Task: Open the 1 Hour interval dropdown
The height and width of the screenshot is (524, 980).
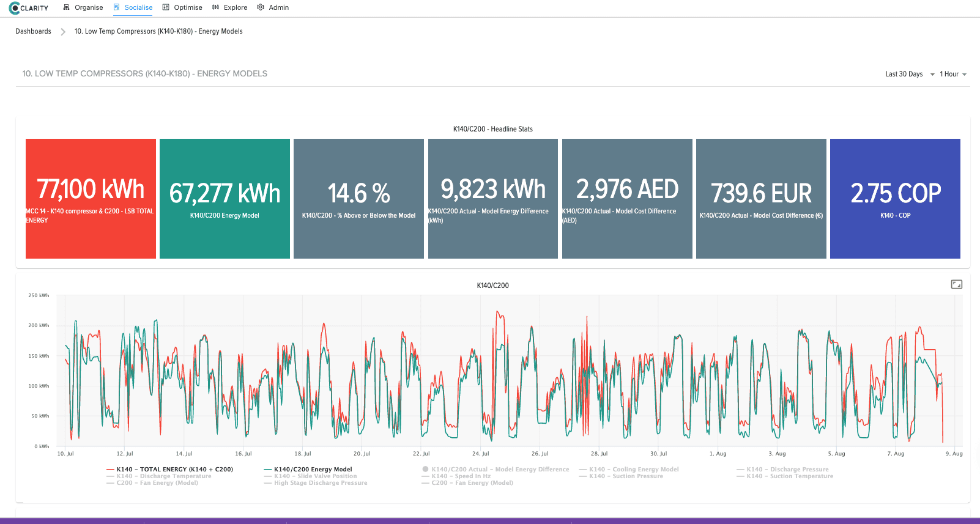Action: point(952,74)
